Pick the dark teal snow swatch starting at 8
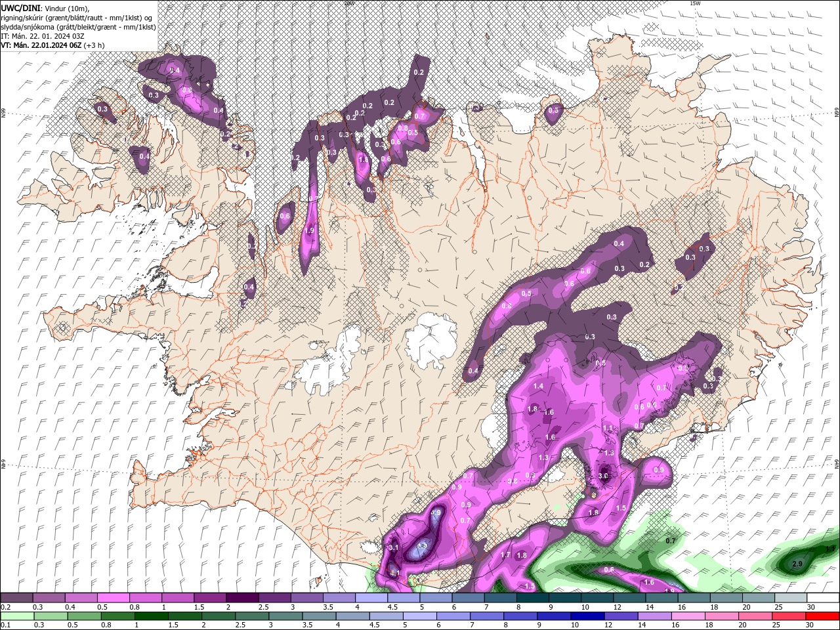The width and height of the screenshot is (840, 630). click(532, 598)
